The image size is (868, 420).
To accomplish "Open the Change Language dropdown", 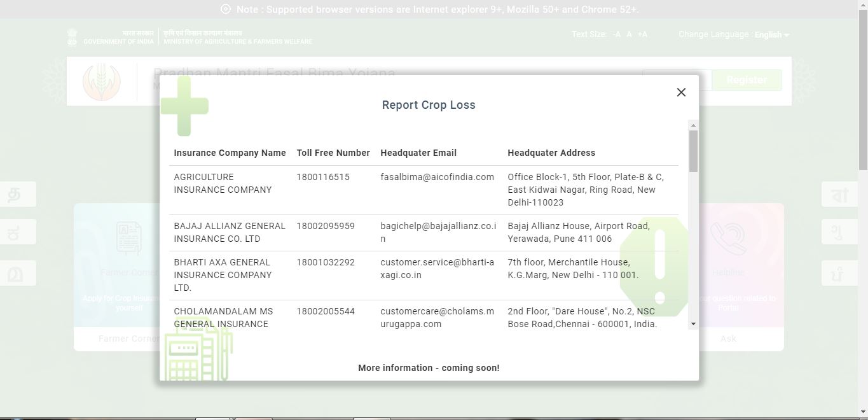I will coord(771,34).
